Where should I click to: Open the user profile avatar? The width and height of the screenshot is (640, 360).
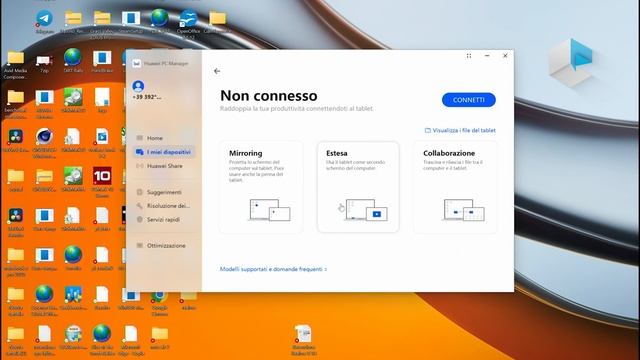pos(138,86)
